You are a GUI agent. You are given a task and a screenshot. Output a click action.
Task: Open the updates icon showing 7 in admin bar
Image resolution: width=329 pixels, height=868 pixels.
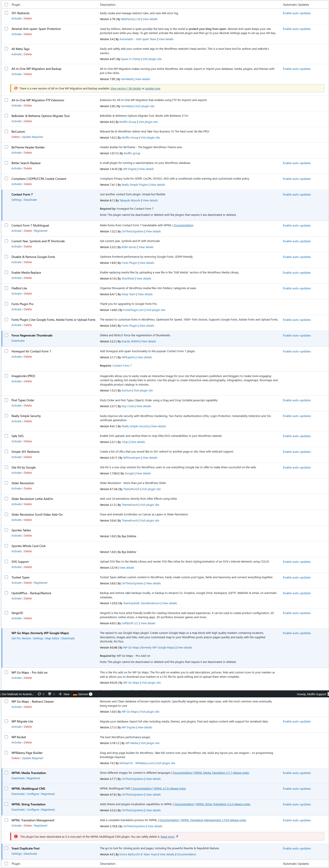click(41, 694)
